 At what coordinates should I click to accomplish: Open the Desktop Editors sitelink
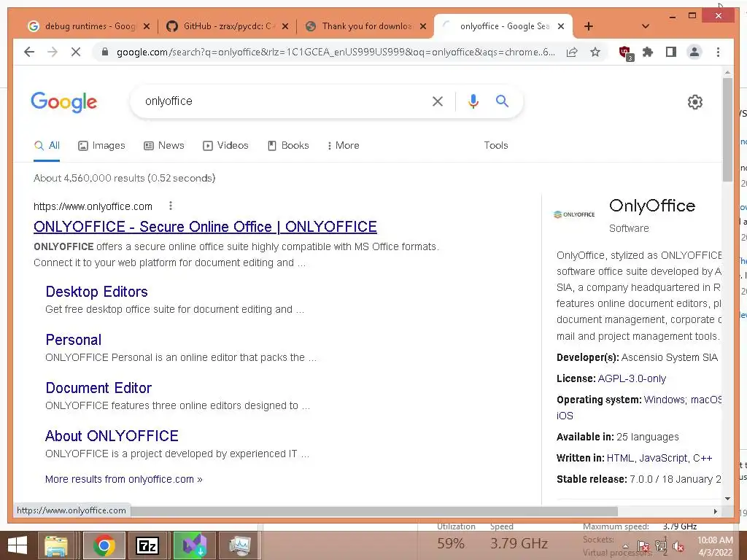coord(97,292)
